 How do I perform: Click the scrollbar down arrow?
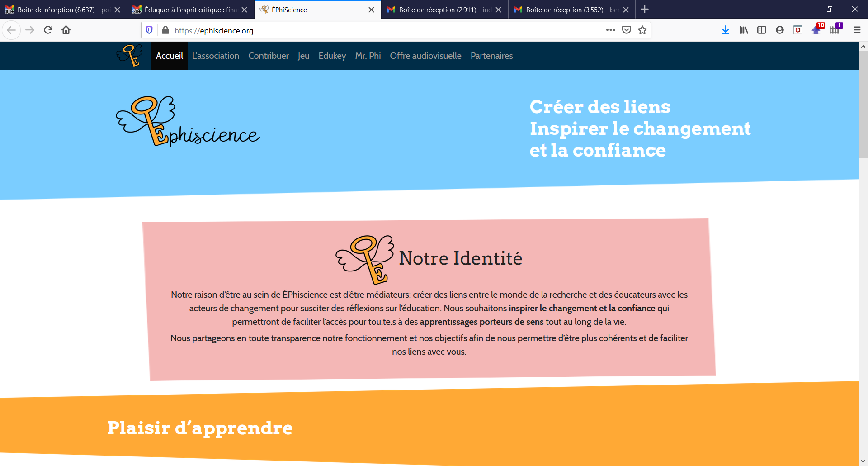tap(863, 461)
